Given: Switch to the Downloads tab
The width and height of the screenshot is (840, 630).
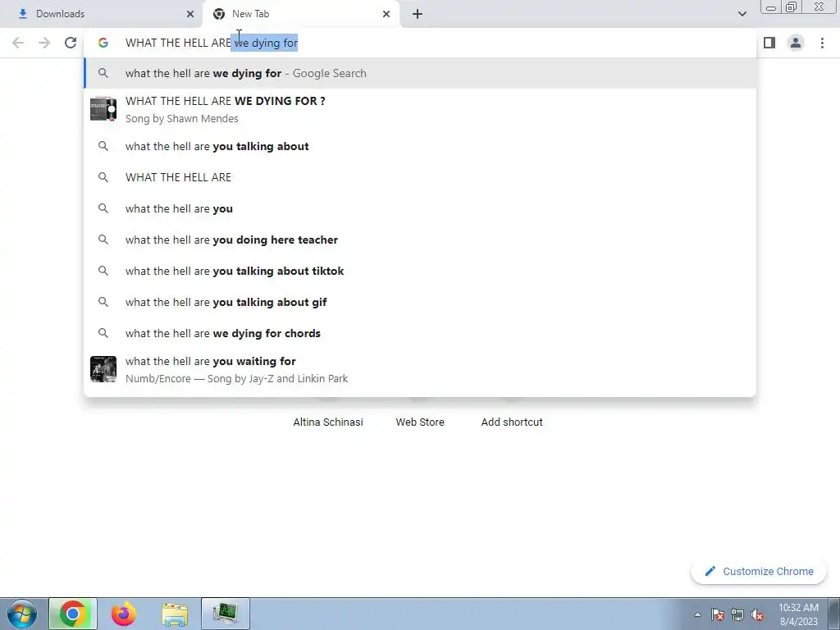Looking at the screenshot, I should click(x=101, y=14).
